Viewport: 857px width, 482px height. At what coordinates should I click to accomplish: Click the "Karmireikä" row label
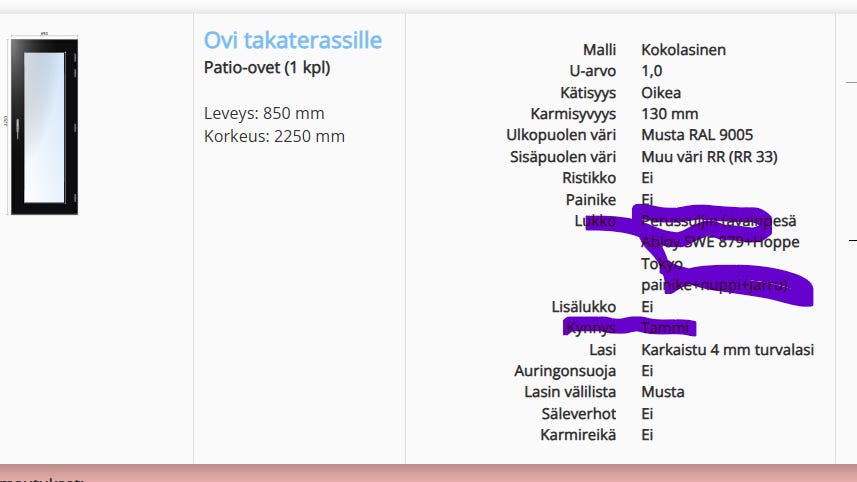click(578, 435)
